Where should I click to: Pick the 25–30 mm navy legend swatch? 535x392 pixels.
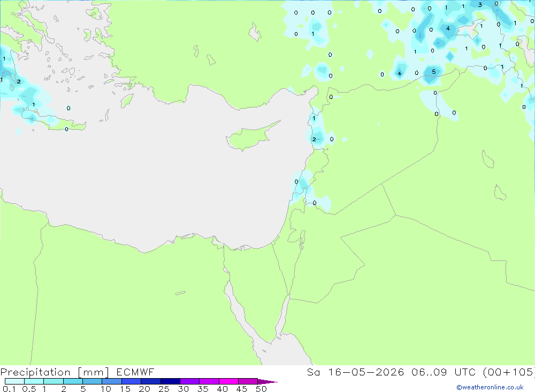pos(170,381)
